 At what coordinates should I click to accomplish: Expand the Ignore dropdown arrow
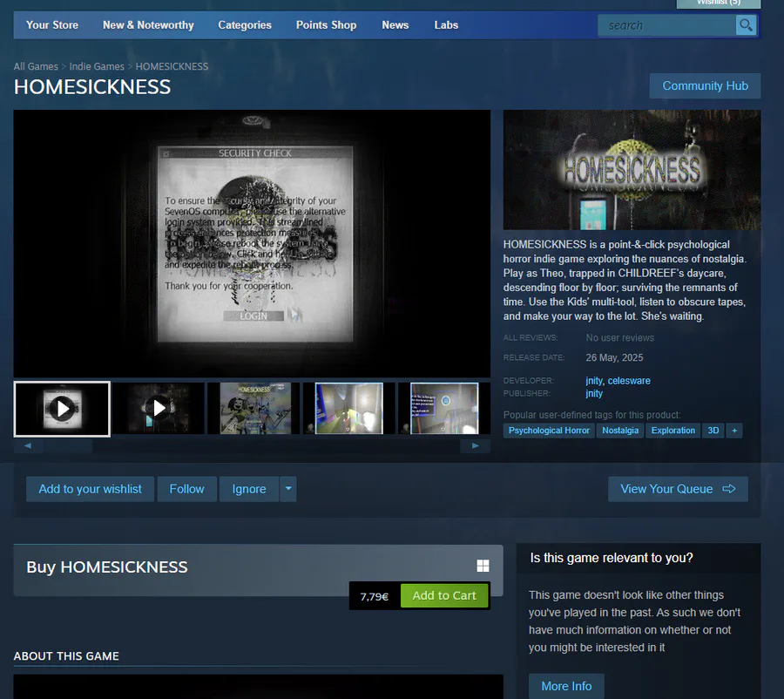click(x=288, y=489)
